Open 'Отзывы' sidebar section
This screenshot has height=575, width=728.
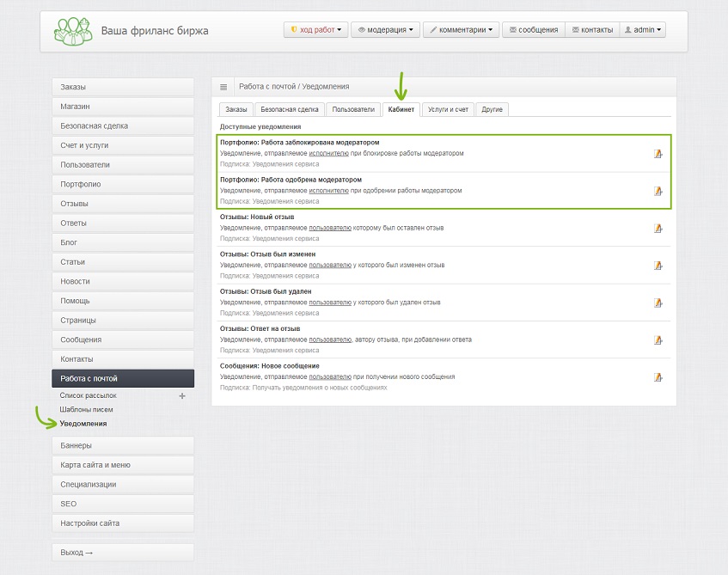(123, 204)
